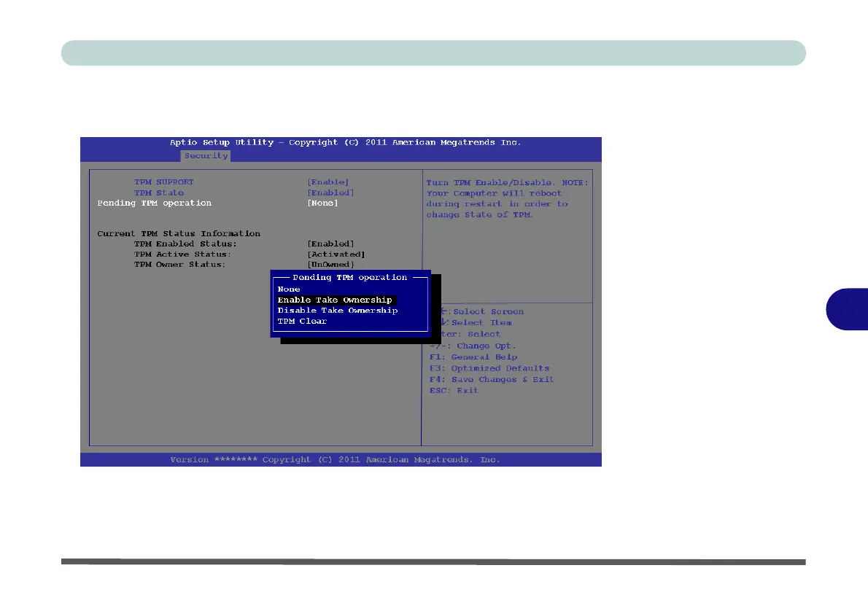Click Current TPM Status Information heading
This screenshot has width=868, height=611.
[x=179, y=233]
